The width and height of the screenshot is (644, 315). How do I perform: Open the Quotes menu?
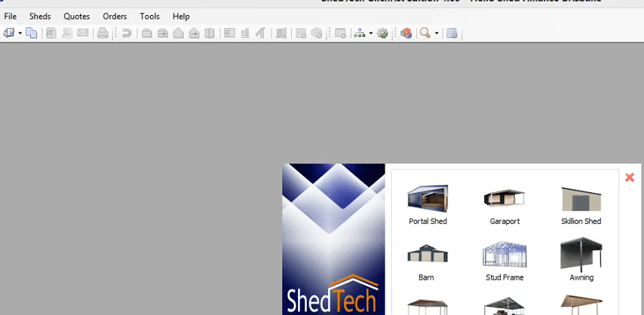pos(76,17)
